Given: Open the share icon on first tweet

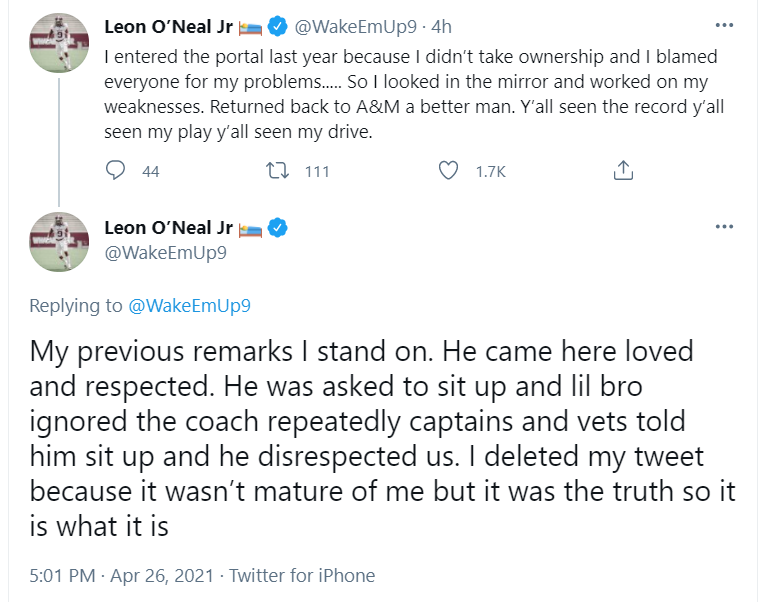Looking at the screenshot, I should [623, 171].
